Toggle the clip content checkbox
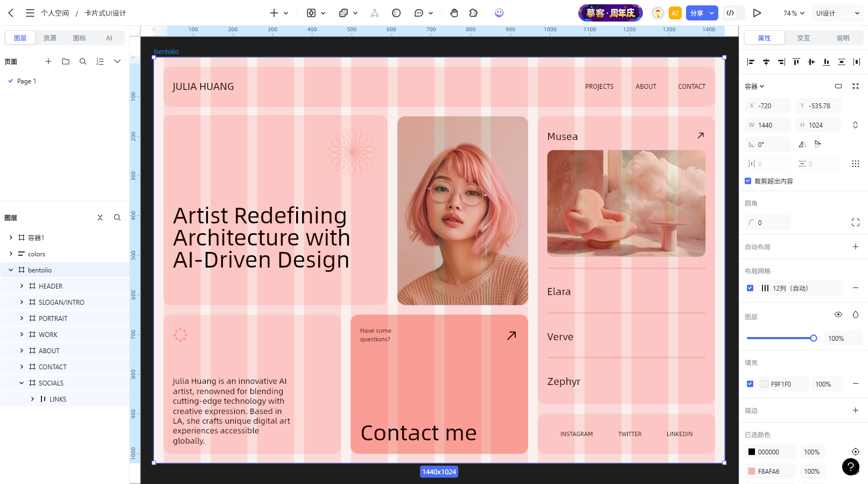 pyautogui.click(x=748, y=181)
